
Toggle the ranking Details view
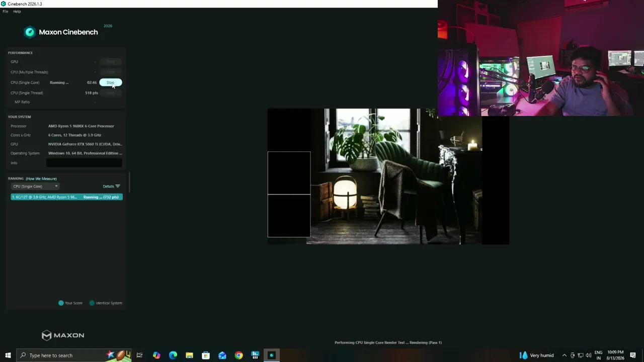[x=111, y=187]
